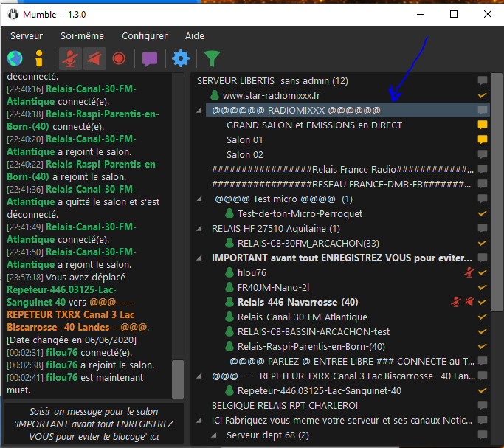Screen dimensions: 504x448
Task: Click yellow comment icon on Salon 01
Action: click(482, 139)
